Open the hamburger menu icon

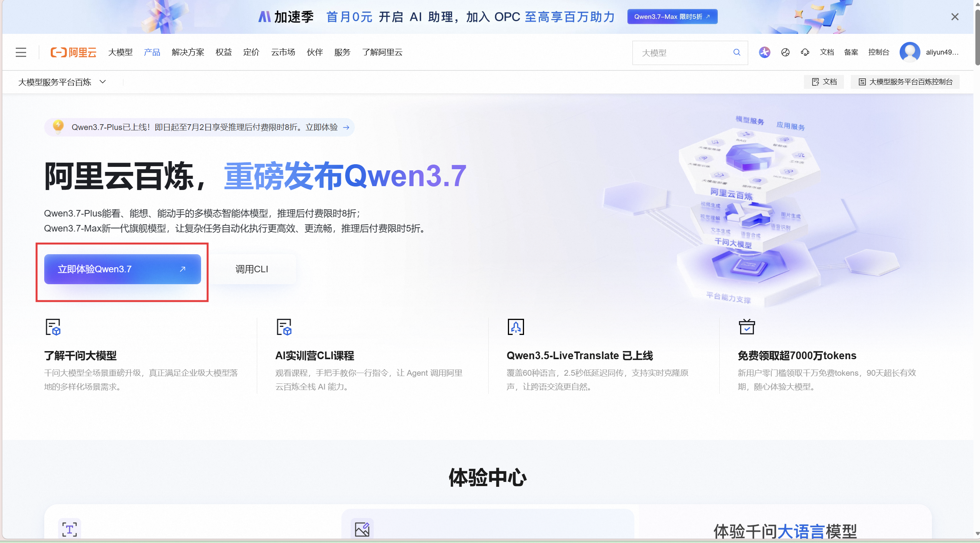(x=21, y=52)
